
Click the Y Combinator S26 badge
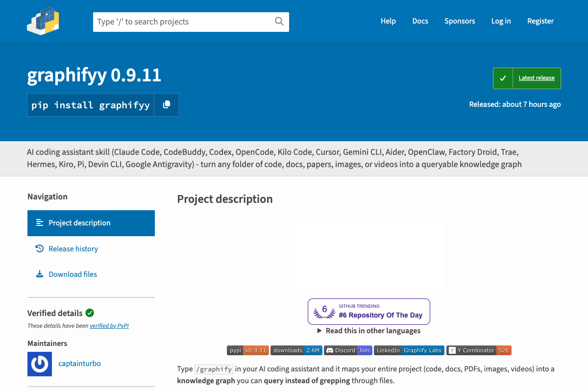479,350
